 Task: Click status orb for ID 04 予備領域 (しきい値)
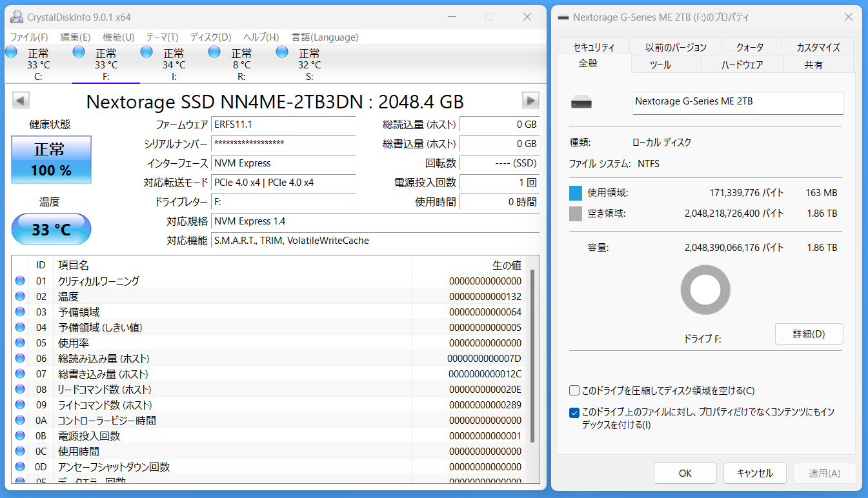point(20,327)
